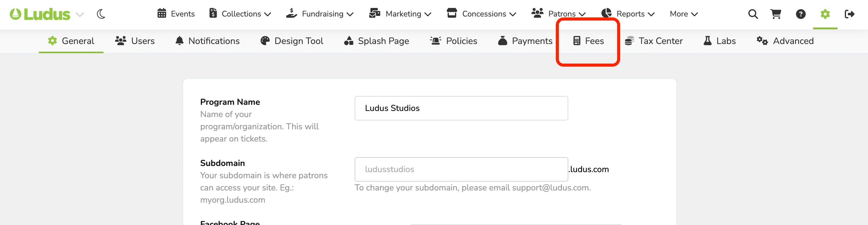Click the Reports menu label

pyautogui.click(x=631, y=14)
